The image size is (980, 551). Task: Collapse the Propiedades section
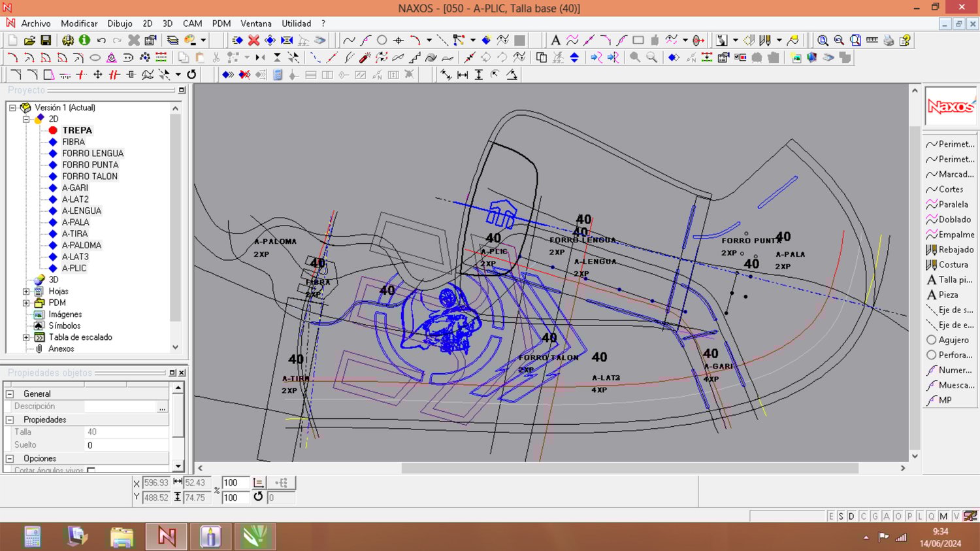[x=10, y=420]
